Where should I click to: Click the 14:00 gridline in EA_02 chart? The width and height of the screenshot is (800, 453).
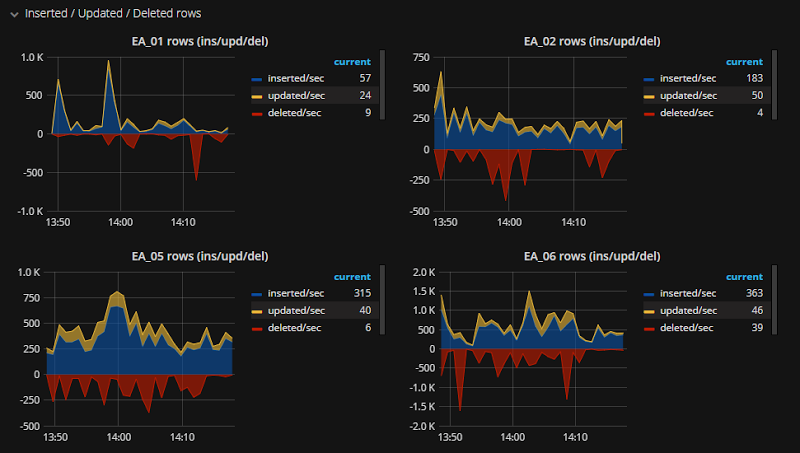click(509, 134)
